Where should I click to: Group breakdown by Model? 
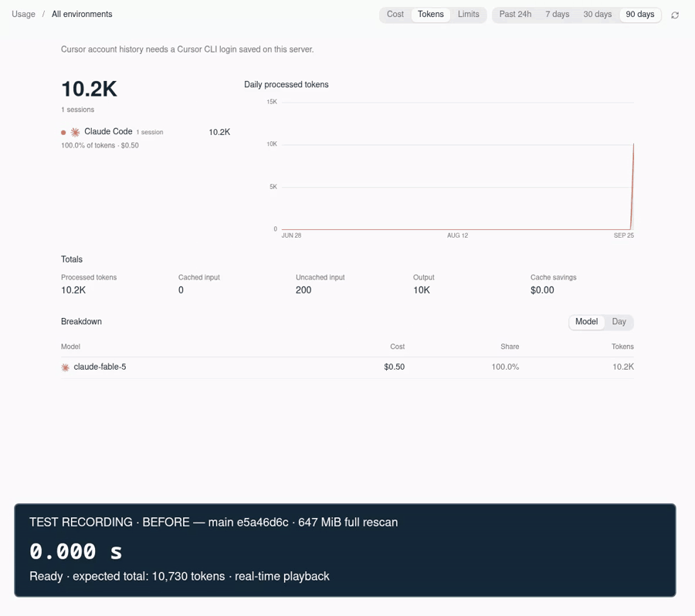coord(586,322)
